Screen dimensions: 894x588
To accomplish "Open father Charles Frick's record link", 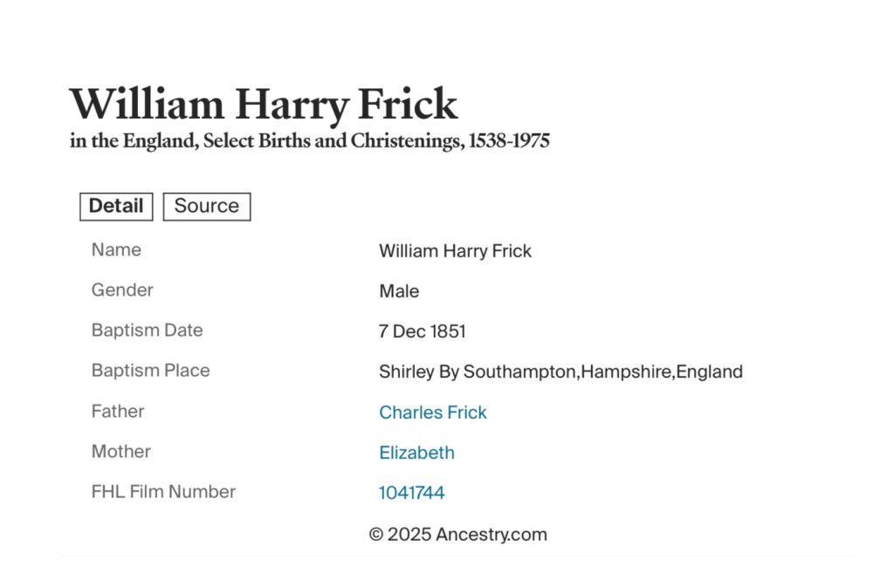I will pos(433,413).
